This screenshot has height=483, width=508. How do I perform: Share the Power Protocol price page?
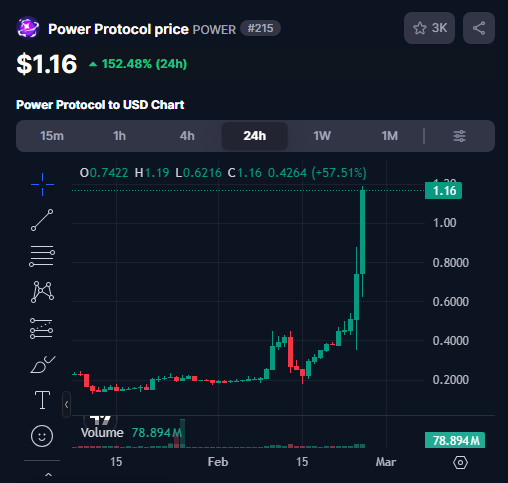[x=479, y=28]
